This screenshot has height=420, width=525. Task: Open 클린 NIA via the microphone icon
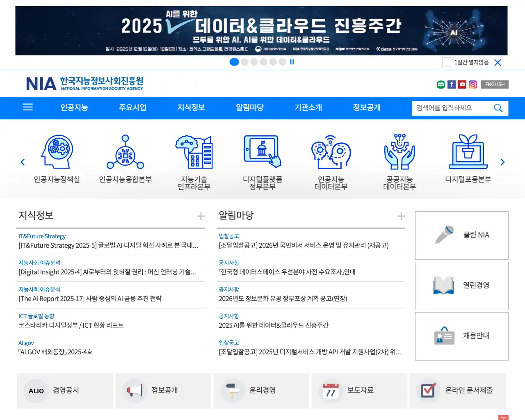click(x=444, y=235)
